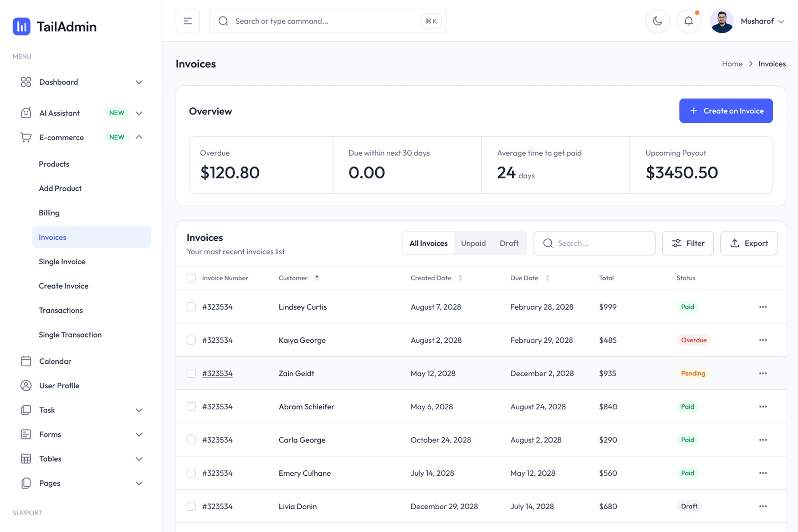Open row actions for Carla George invoice

click(763, 440)
